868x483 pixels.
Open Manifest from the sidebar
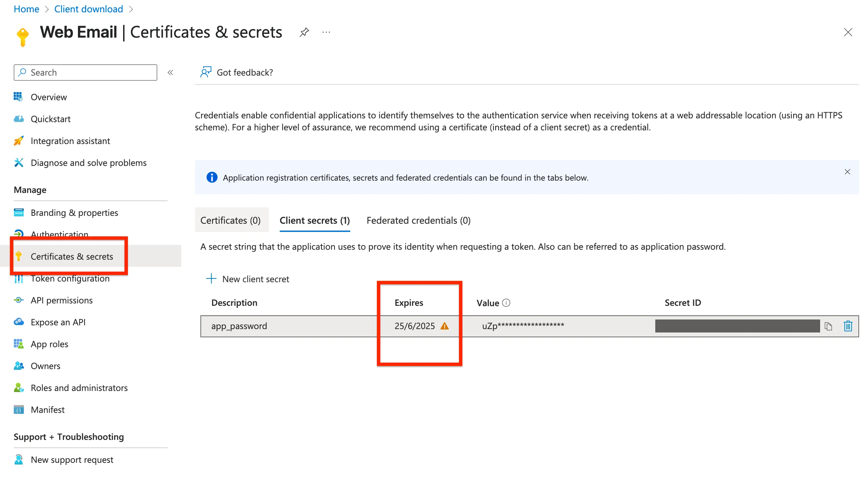tap(48, 410)
